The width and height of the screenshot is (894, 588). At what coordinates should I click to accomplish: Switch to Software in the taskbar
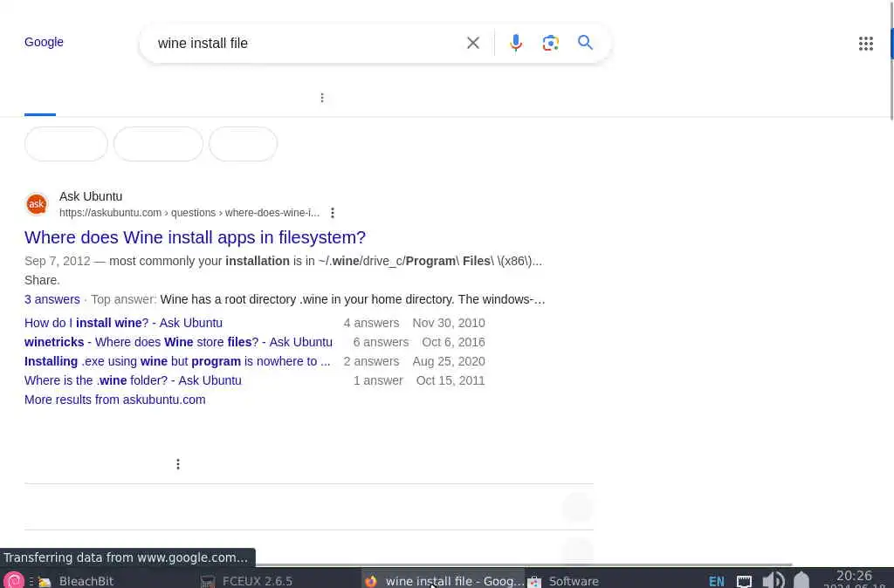pyautogui.click(x=563, y=581)
